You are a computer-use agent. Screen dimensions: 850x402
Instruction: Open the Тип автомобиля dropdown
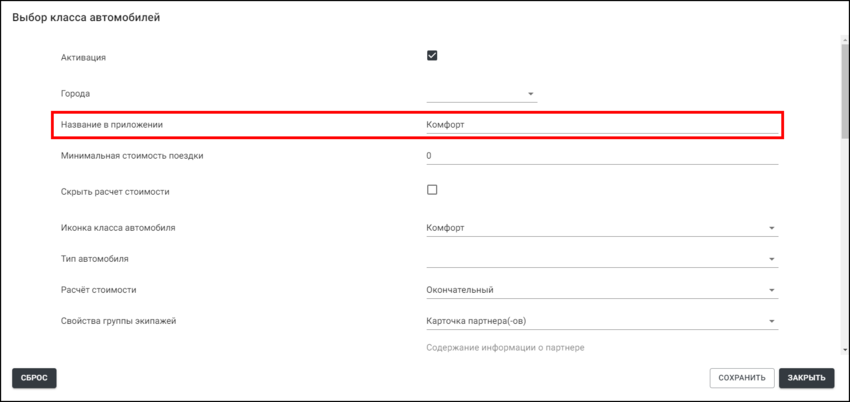pos(601,259)
